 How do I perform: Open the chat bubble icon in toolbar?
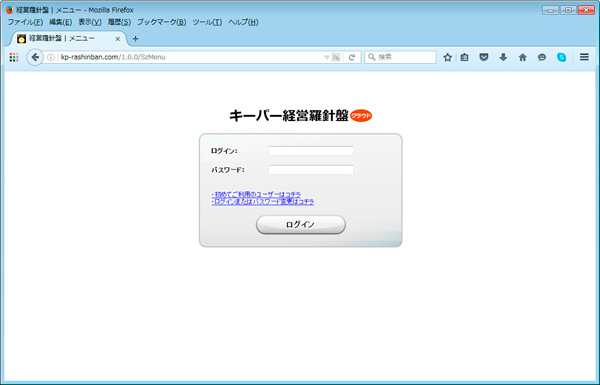tap(542, 57)
